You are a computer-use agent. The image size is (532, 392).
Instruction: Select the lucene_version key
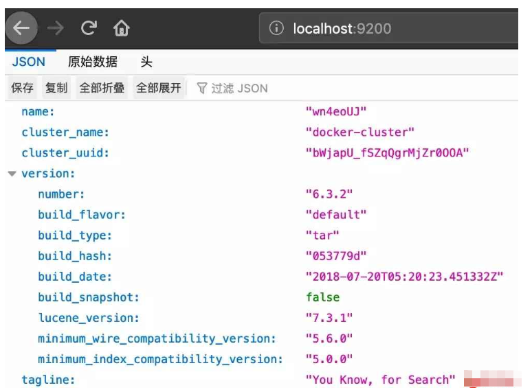tap(89, 318)
